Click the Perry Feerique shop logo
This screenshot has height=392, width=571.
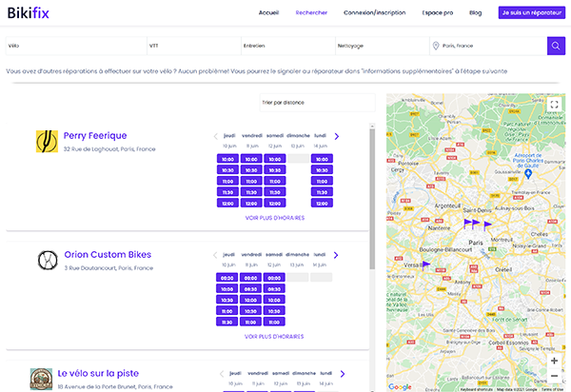(x=47, y=141)
